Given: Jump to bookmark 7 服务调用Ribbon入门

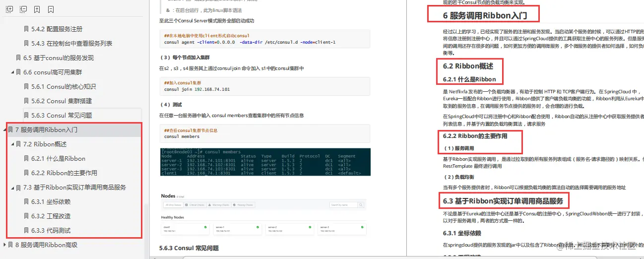Looking at the screenshot, I should [x=46, y=129].
